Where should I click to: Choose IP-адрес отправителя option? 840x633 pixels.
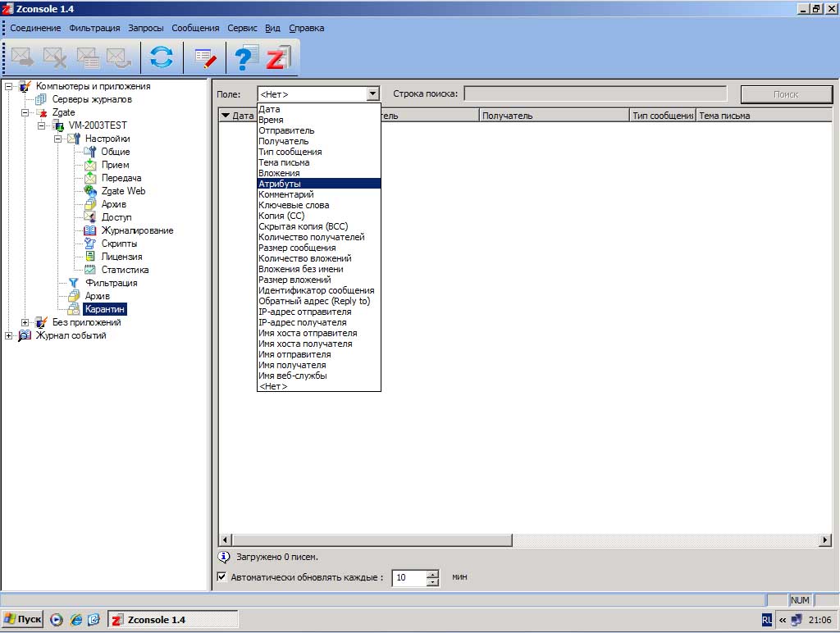click(319, 311)
